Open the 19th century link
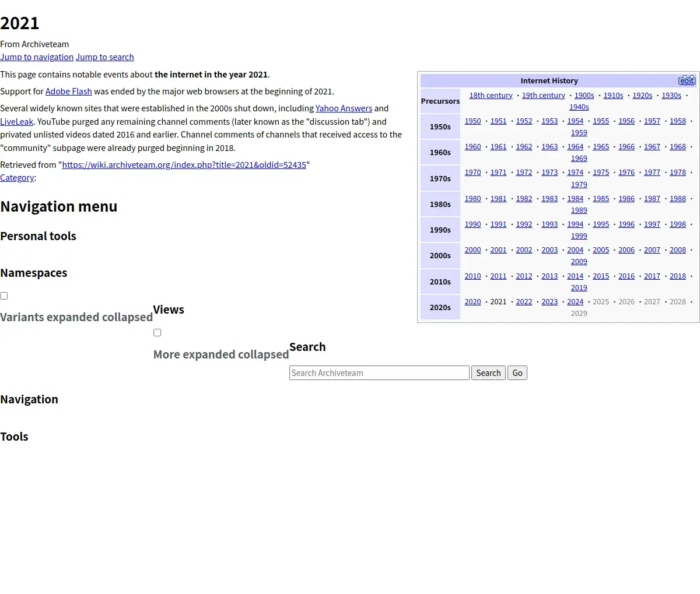This screenshot has height=594, width=700. click(x=544, y=96)
